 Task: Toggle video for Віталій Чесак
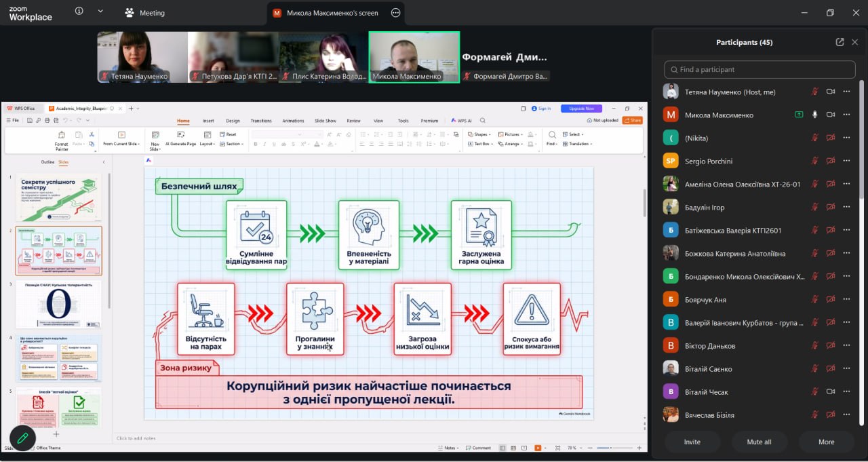[831, 392]
